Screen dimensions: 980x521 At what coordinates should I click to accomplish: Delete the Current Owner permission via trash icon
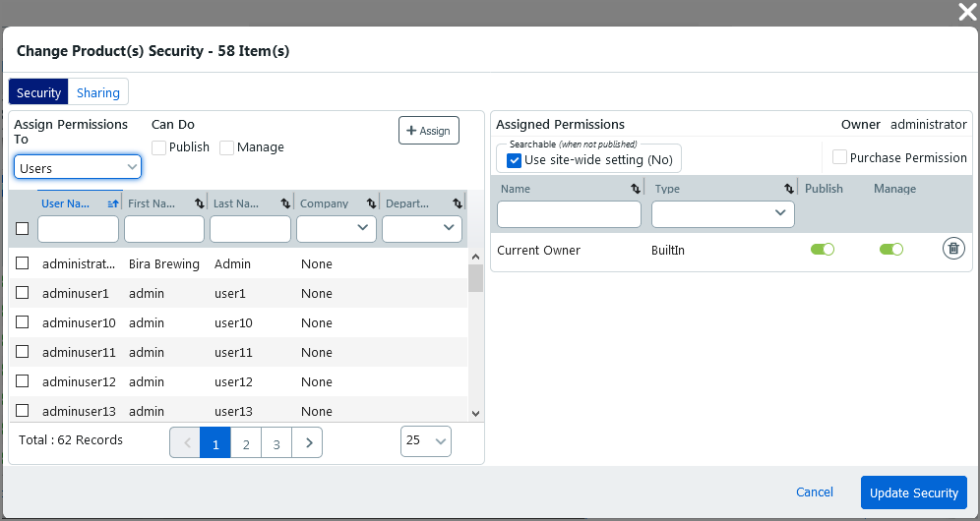[x=952, y=249]
